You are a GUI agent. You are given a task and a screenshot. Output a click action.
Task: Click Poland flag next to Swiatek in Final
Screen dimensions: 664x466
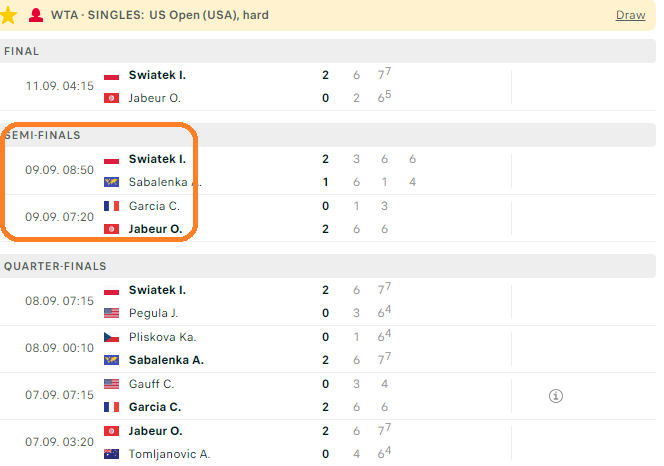click(x=111, y=75)
